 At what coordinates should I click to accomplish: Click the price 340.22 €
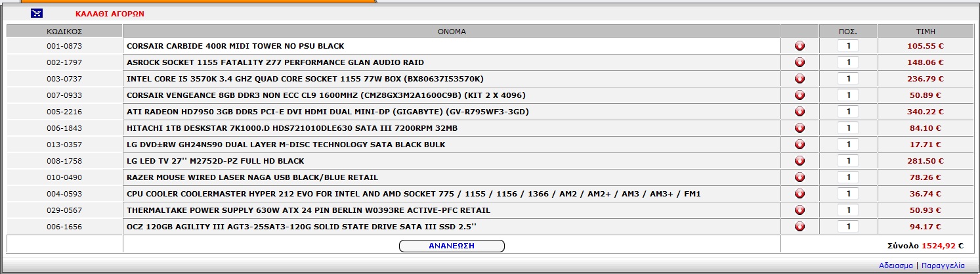pyautogui.click(x=926, y=112)
